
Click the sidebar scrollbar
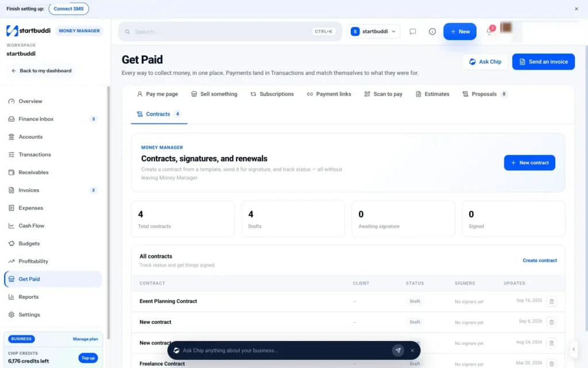tap(109, 212)
